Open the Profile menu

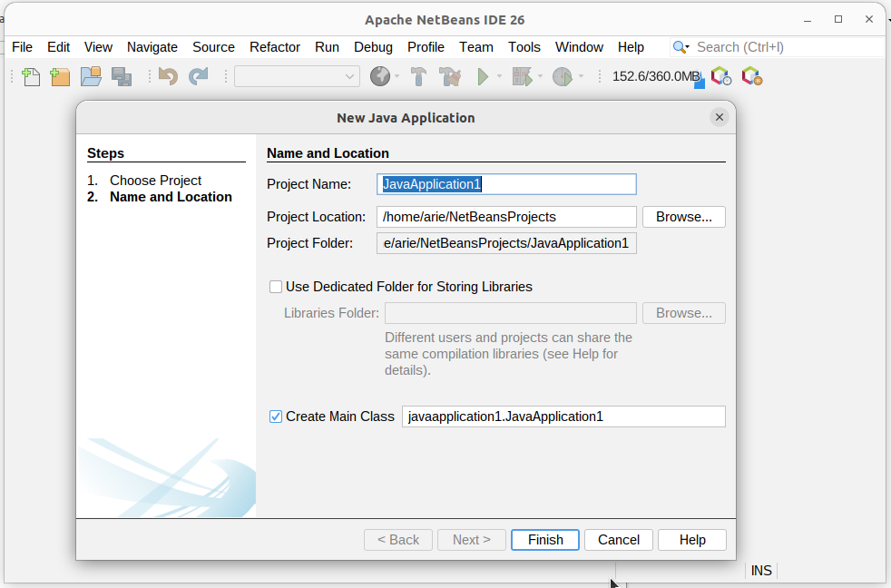[426, 47]
